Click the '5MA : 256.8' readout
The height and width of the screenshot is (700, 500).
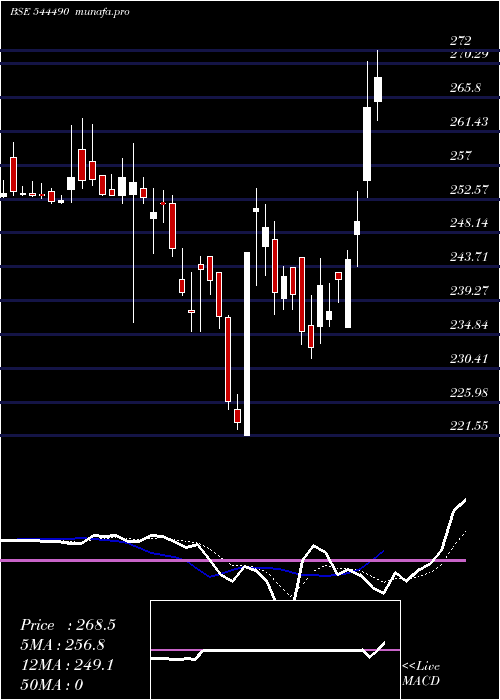(65, 645)
